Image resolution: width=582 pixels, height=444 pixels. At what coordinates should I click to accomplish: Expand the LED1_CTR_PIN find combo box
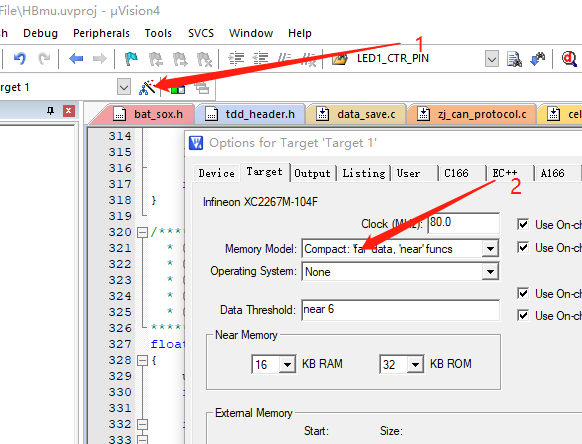492,59
